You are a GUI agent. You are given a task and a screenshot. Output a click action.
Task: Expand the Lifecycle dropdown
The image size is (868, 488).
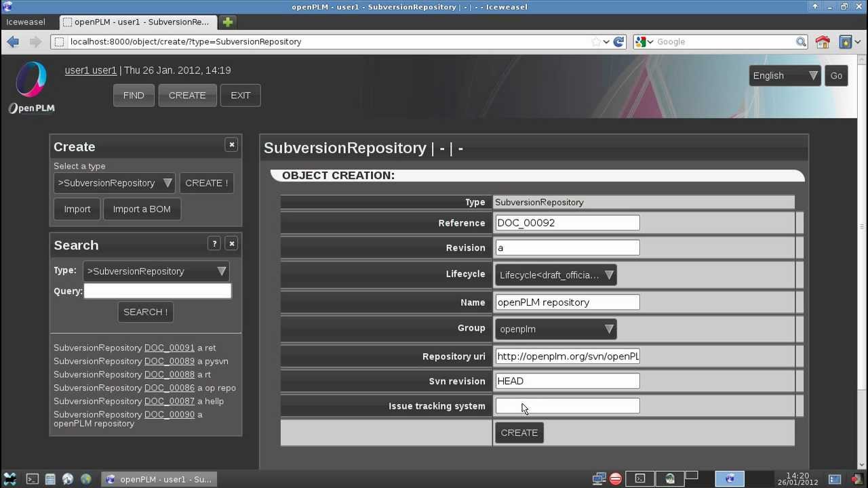coord(556,275)
